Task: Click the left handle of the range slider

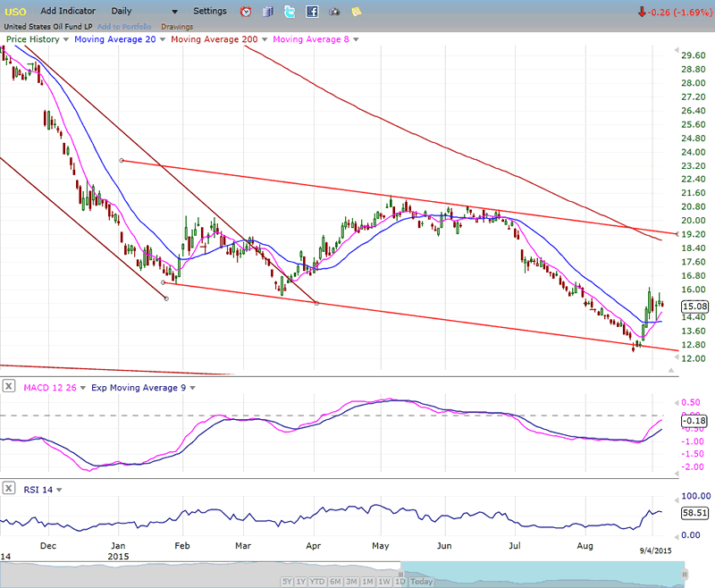Action: click(401, 574)
